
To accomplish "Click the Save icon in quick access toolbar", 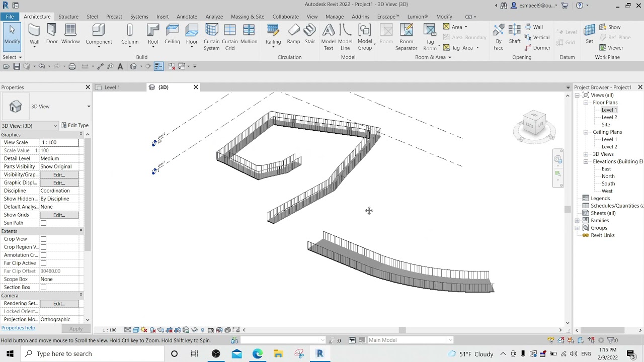I will [x=17, y=66].
